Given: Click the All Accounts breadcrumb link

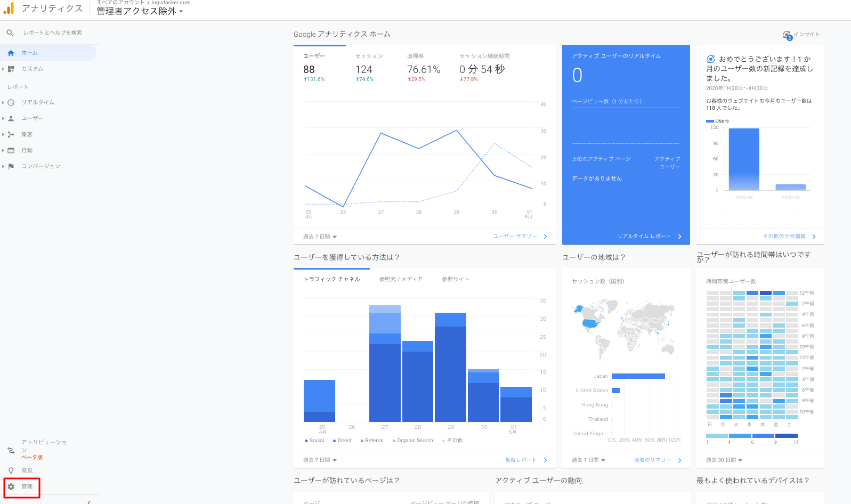Looking at the screenshot, I should pyautogui.click(x=120, y=3).
